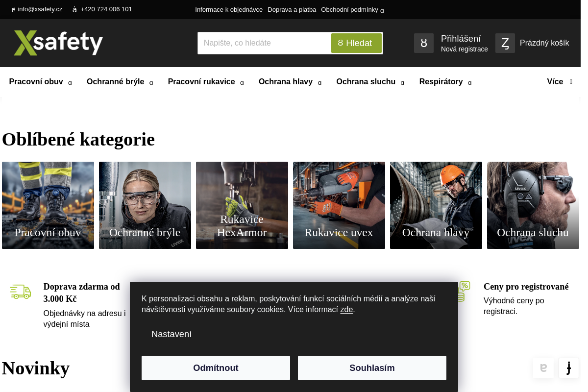Open Obchodní podmínky link

click(x=349, y=9)
